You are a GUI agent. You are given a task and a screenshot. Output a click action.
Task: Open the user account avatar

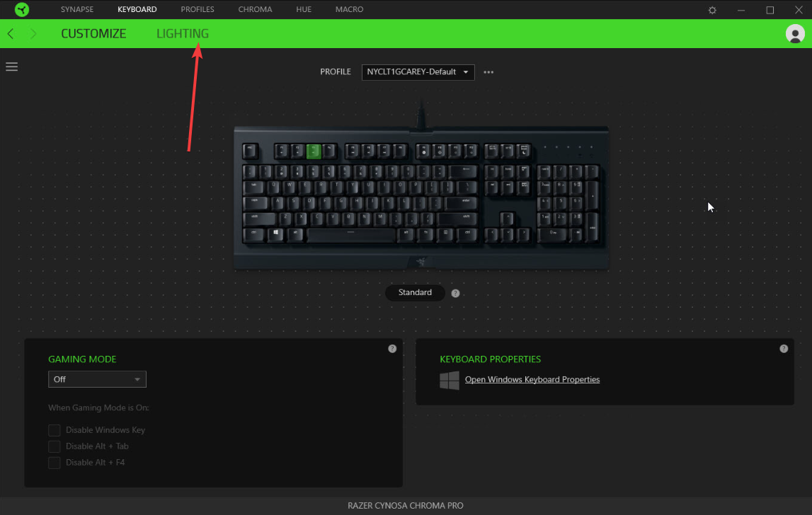coord(795,34)
